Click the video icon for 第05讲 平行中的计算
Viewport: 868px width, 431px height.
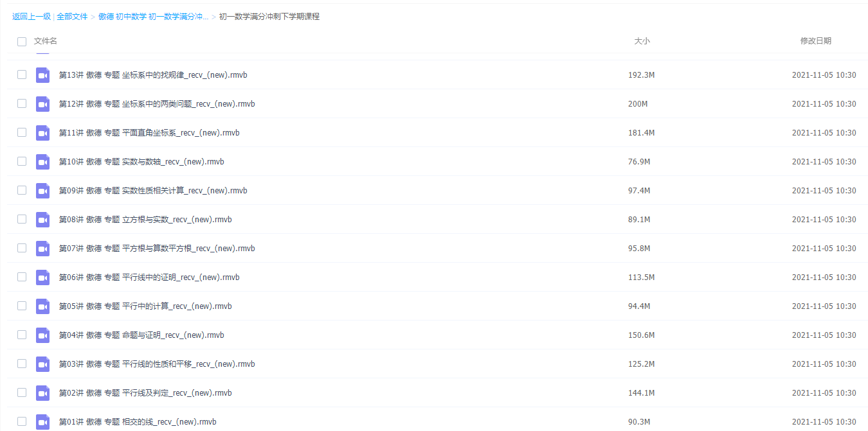(42, 306)
